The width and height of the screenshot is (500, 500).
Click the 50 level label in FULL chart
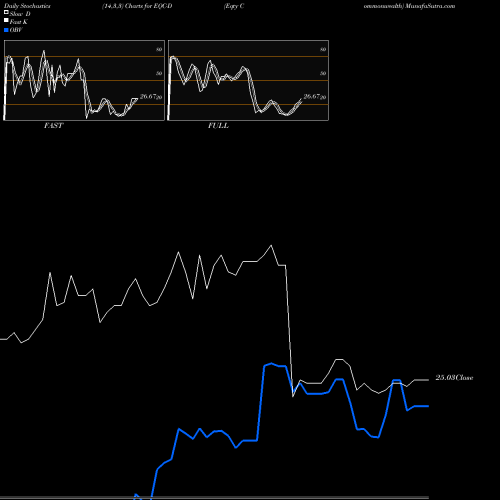[323, 73]
